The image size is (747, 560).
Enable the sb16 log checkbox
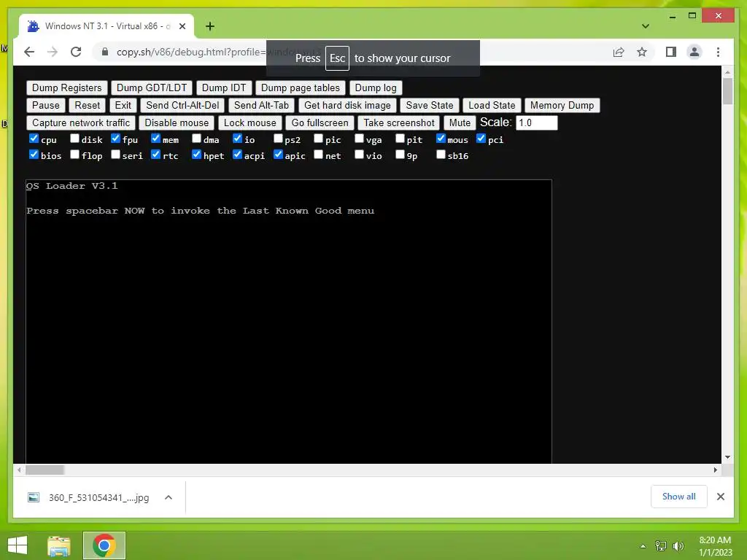click(441, 155)
